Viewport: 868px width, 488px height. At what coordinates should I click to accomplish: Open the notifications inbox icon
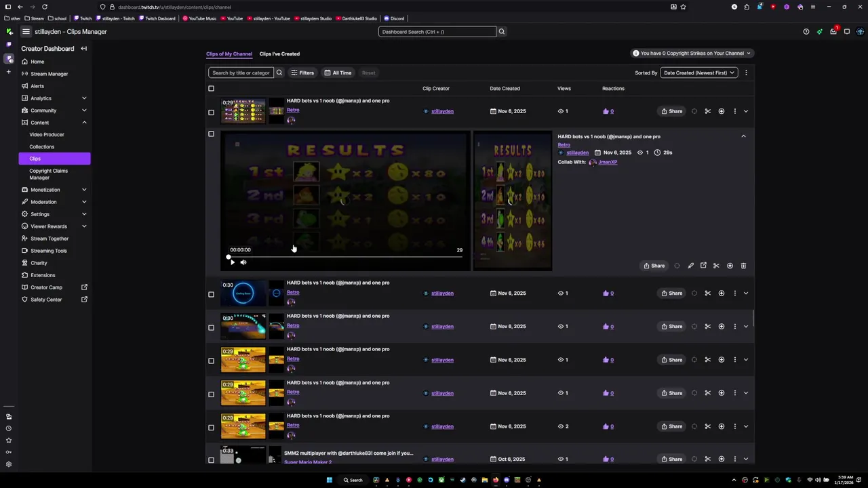point(833,32)
